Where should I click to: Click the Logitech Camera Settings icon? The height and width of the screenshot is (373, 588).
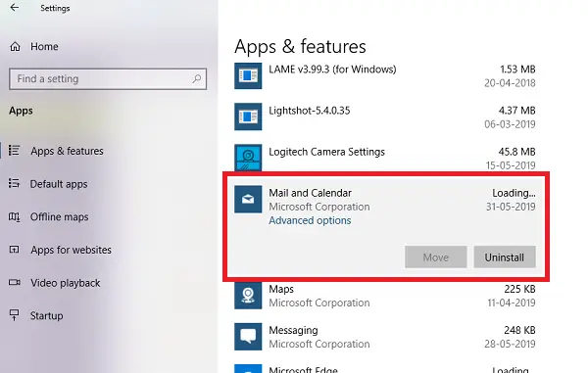click(248, 158)
